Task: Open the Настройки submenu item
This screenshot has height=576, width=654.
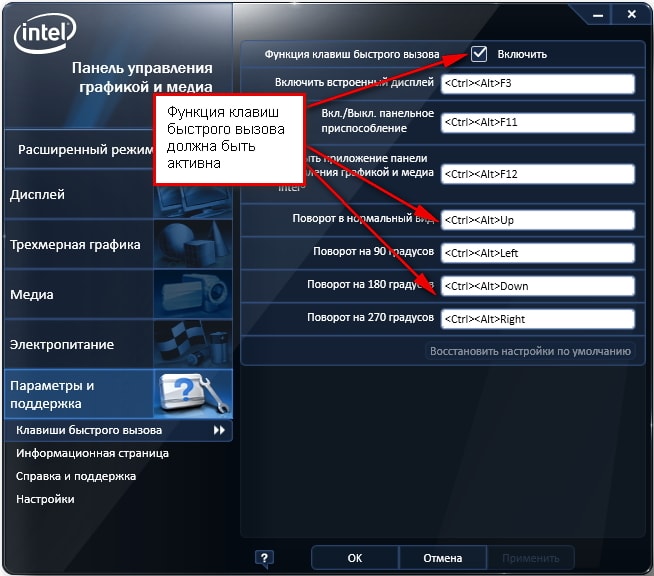Action: coord(45,499)
